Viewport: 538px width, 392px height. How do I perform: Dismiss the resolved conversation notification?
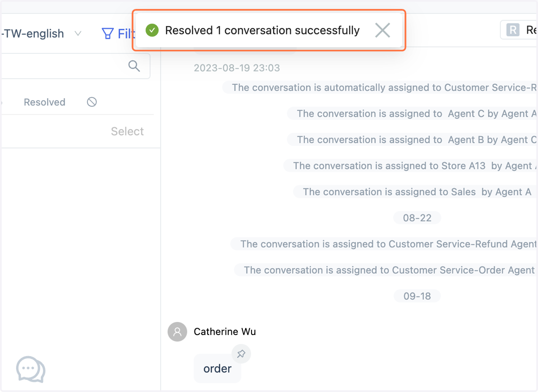coord(382,30)
